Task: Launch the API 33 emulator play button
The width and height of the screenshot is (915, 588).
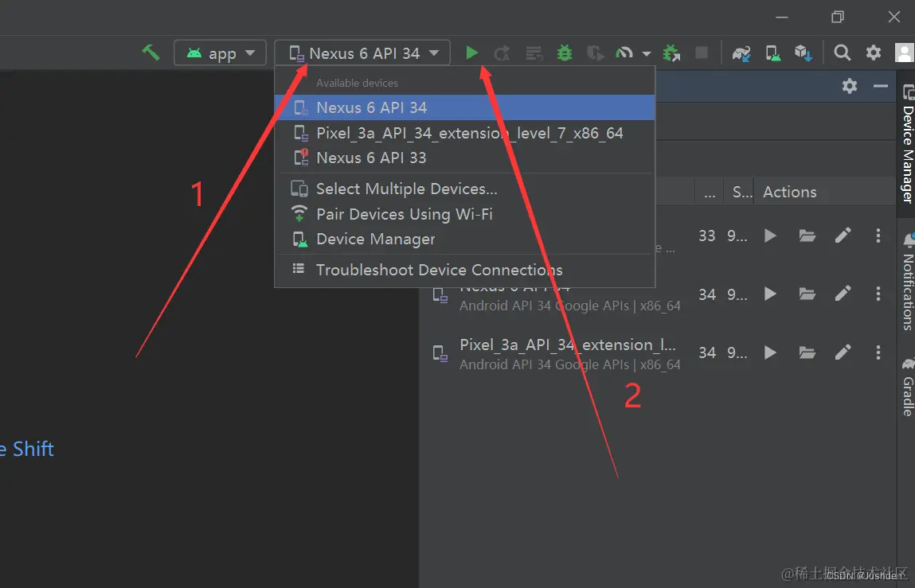Action: point(770,236)
